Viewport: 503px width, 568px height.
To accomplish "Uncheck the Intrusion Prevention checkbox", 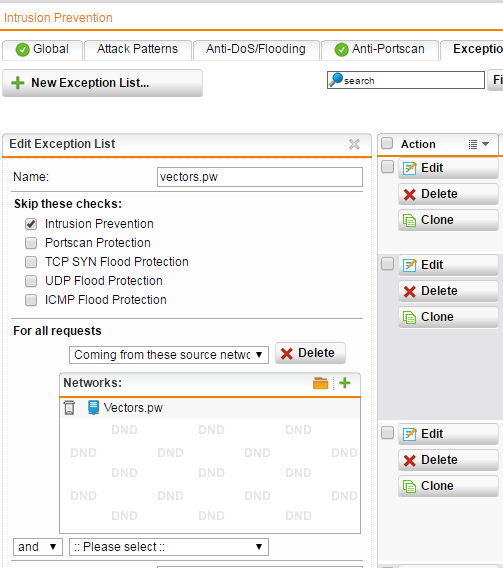I will point(31,224).
